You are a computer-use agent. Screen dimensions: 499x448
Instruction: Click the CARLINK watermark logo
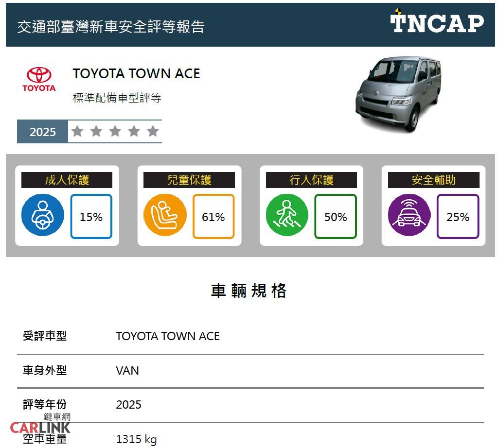click(x=41, y=425)
